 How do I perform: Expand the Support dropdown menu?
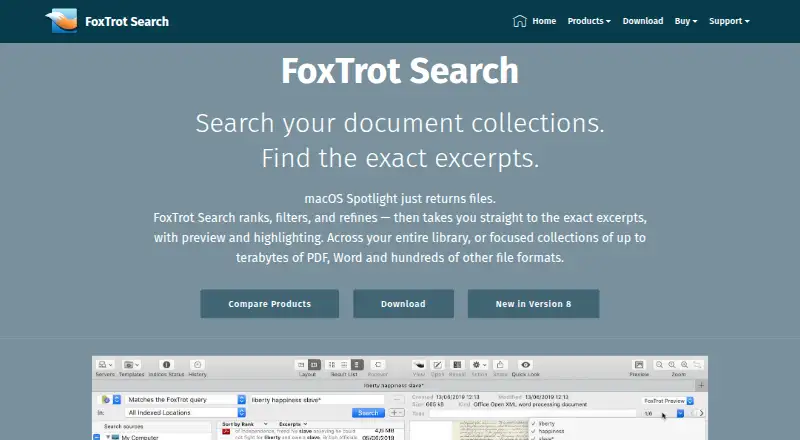click(x=729, y=21)
